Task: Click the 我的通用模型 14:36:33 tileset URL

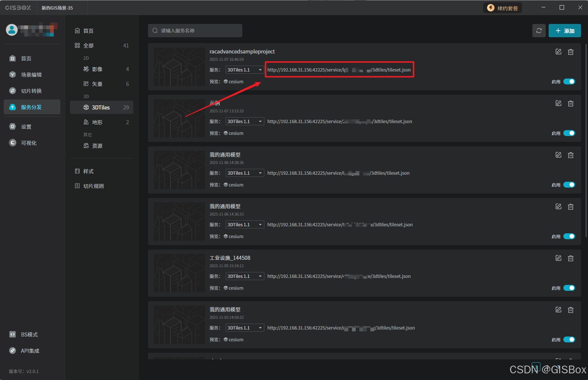Action: coord(340,224)
